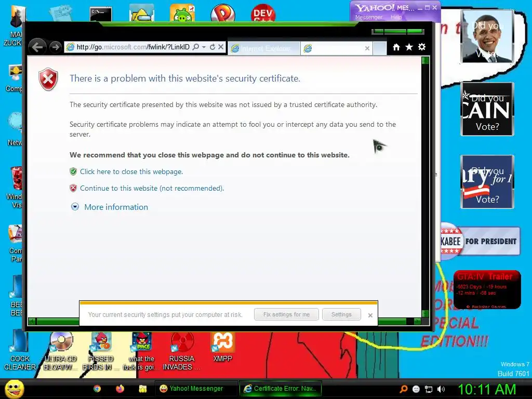Close the active blank tab
This screenshot has width=532, height=399.
pos(367,48)
